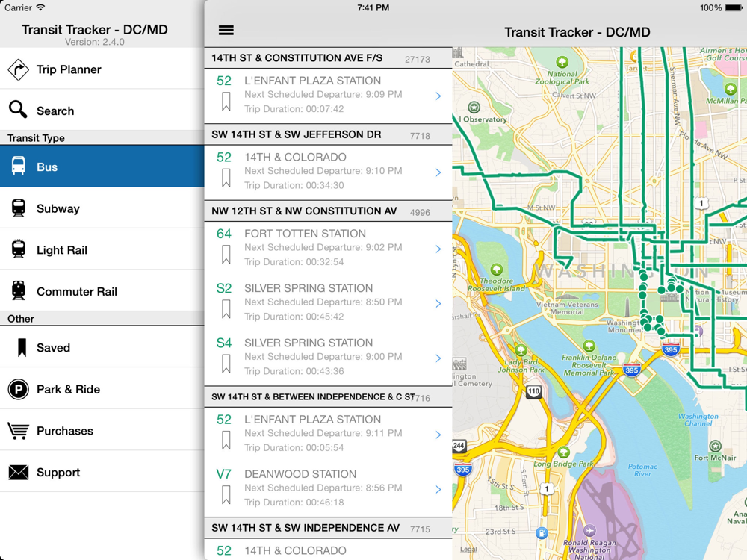This screenshot has width=747, height=560.
Task: Bookmark route S2 Silver Spring Station
Action: (226, 309)
